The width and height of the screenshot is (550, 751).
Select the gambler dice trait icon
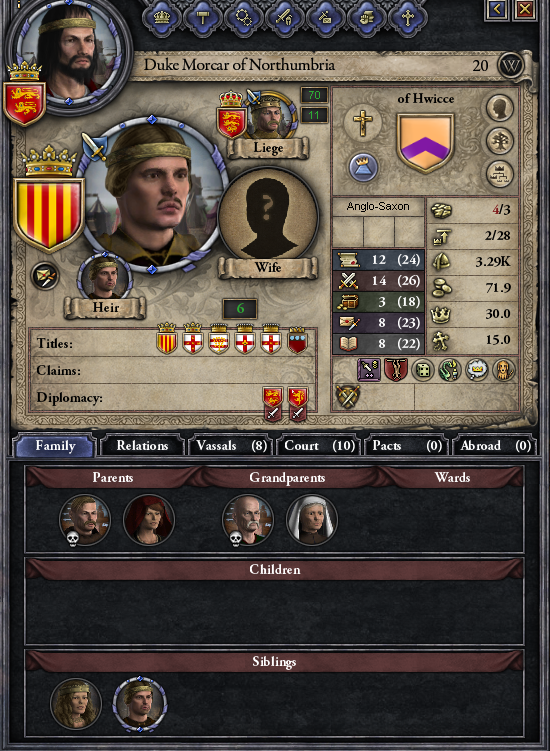pyautogui.click(x=423, y=370)
